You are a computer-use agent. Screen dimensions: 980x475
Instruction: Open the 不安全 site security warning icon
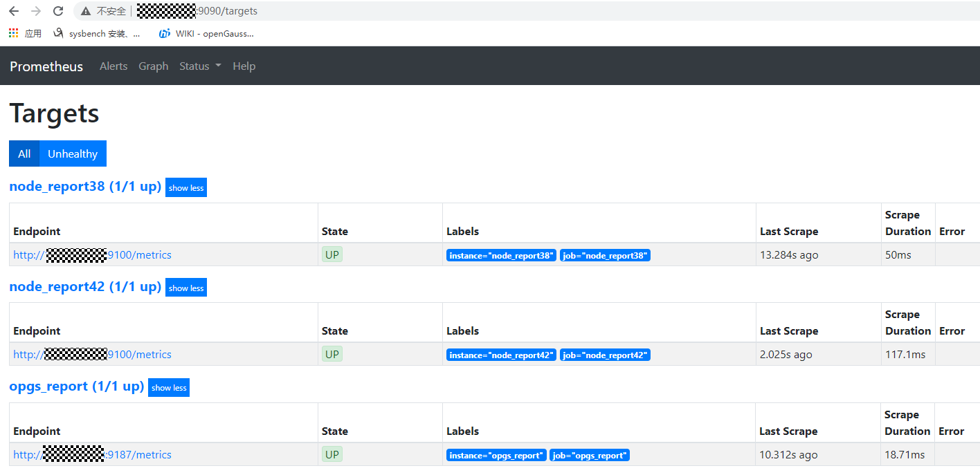click(x=84, y=11)
